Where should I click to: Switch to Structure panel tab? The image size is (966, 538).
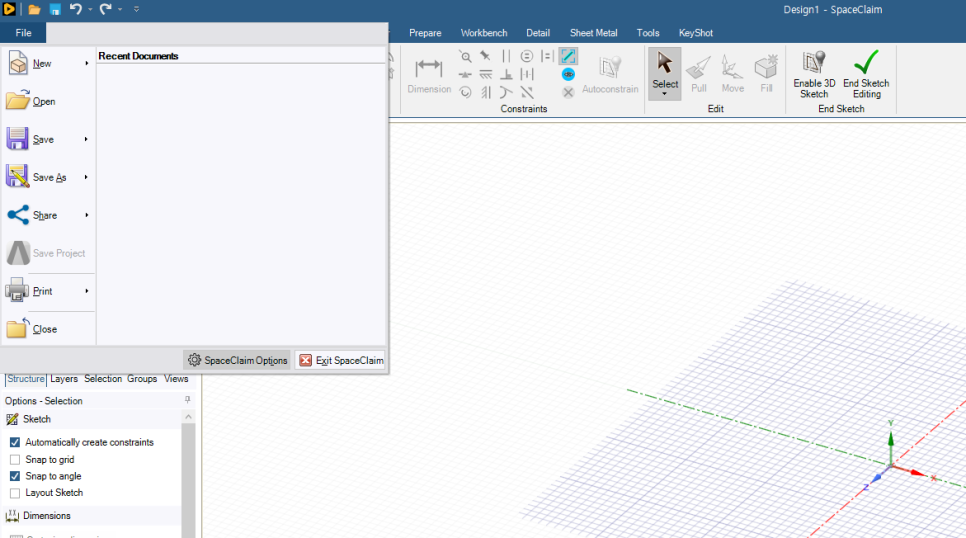26,379
